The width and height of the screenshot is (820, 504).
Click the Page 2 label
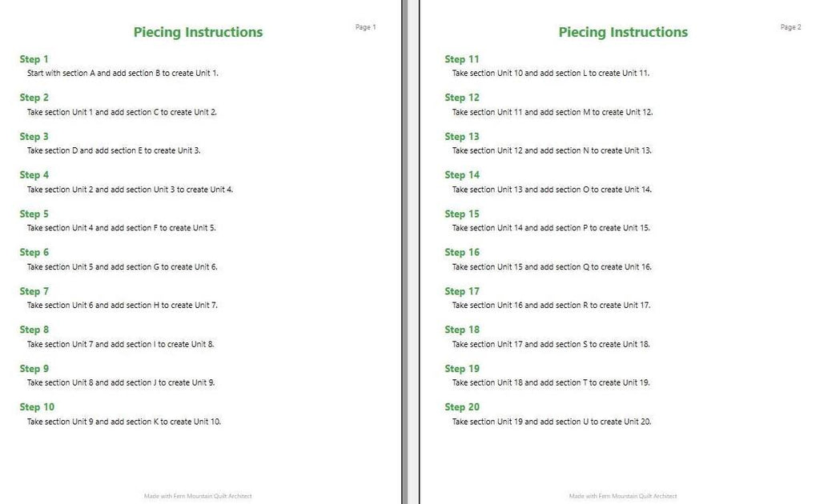[x=790, y=27]
